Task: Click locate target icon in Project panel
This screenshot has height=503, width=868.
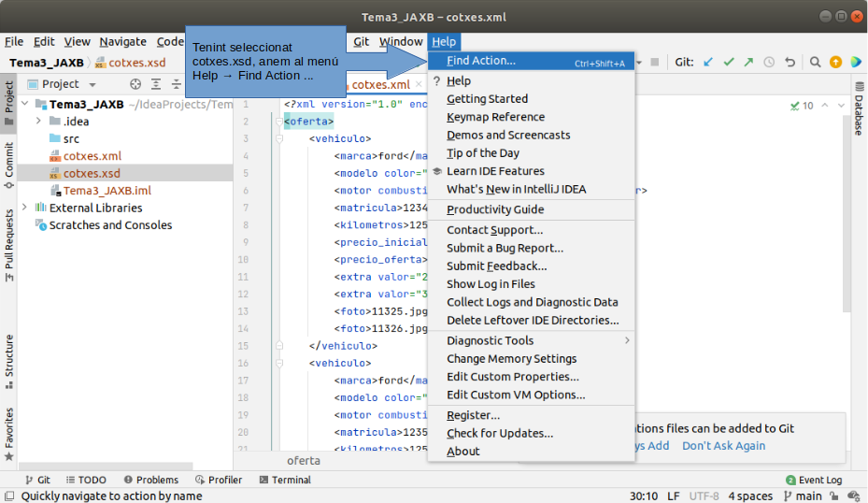Action: coord(135,84)
